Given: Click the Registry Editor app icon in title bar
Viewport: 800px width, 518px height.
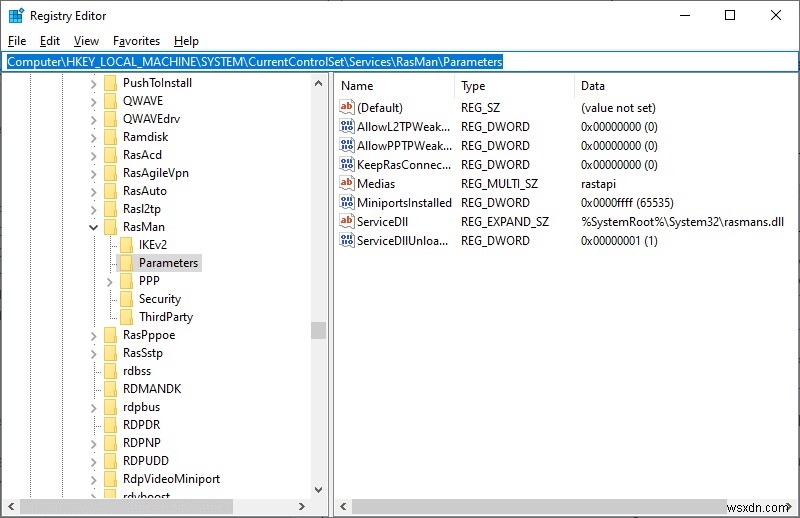Looking at the screenshot, I should pos(16,16).
